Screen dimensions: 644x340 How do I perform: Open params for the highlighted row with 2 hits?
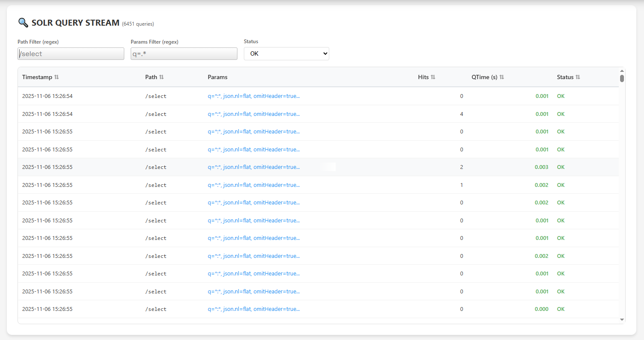pyautogui.click(x=254, y=167)
